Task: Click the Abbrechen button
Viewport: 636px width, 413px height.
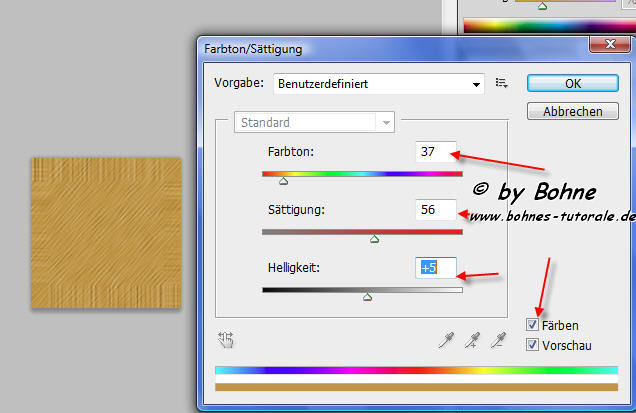Action: (571, 111)
